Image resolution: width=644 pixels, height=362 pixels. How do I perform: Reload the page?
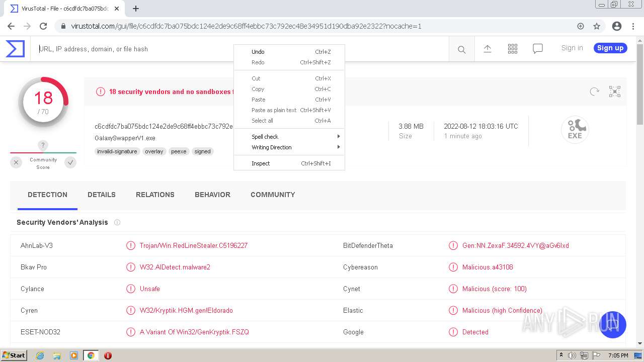point(43,26)
